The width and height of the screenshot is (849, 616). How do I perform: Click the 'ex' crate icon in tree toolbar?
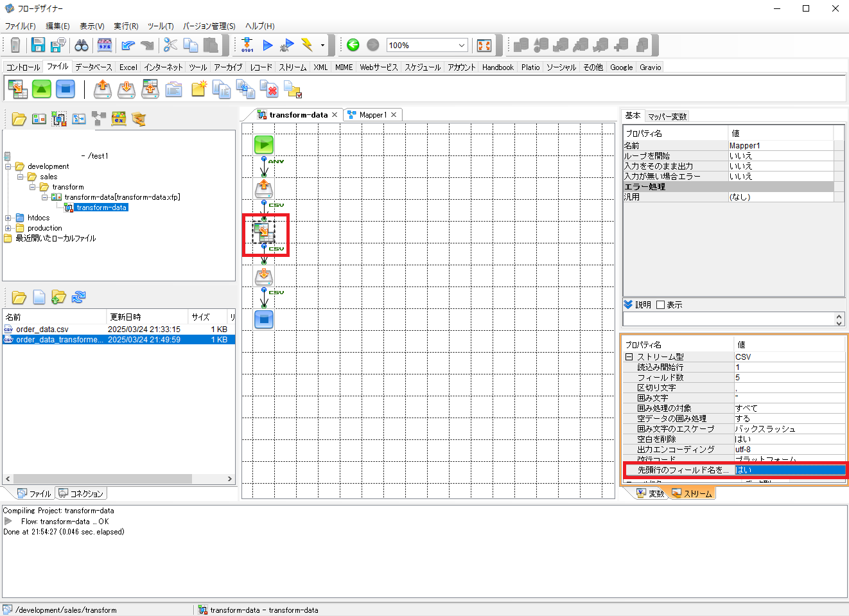tap(119, 119)
